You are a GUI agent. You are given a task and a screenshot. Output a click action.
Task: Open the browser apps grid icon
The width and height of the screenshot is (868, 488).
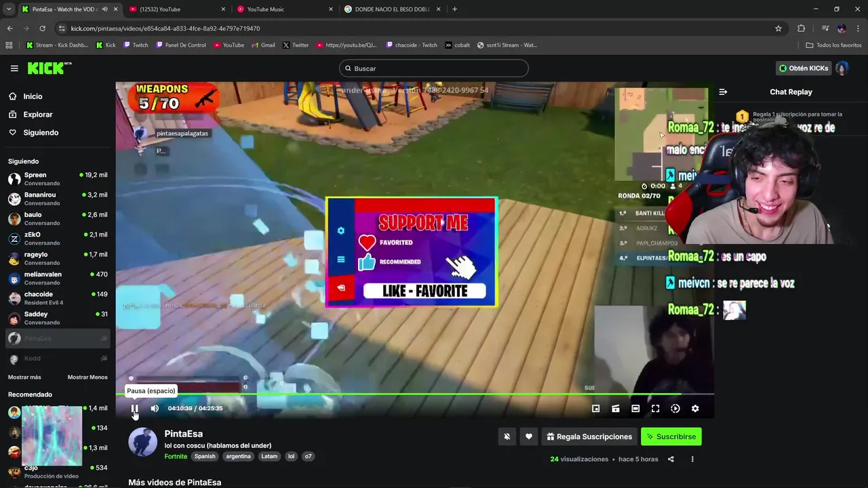[x=9, y=45]
